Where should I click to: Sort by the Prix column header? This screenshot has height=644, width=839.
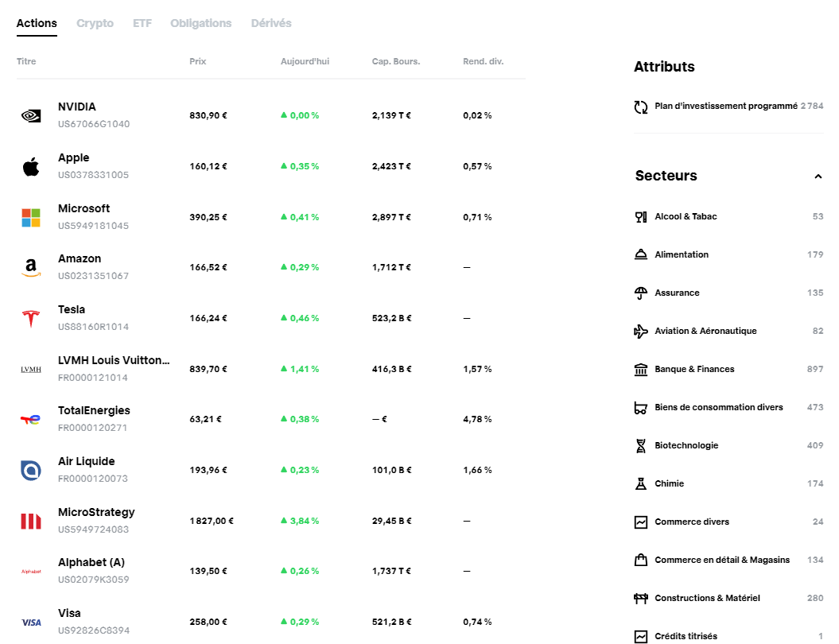point(197,61)
